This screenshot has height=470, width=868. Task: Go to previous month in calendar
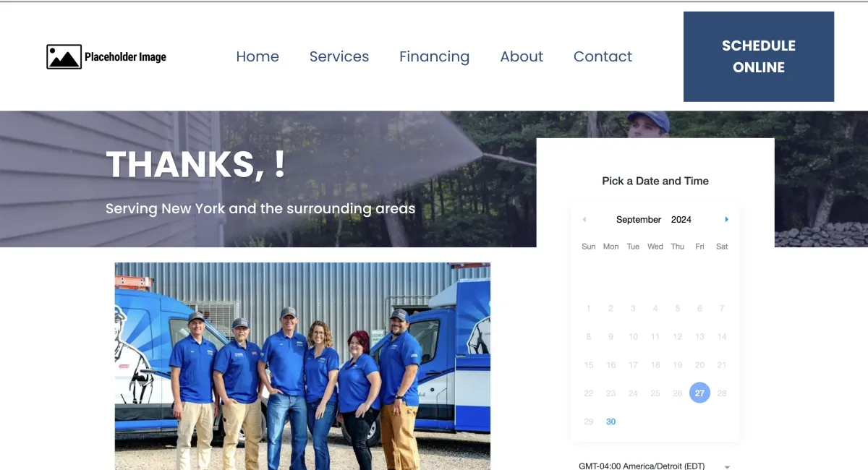(x=584, y=219)
